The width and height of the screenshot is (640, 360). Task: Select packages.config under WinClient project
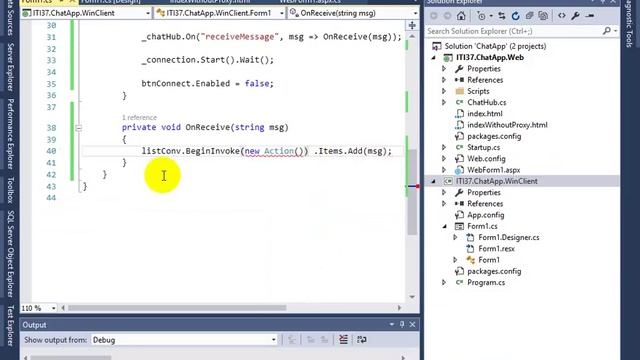pyautogui.click(x=494, y=271)
